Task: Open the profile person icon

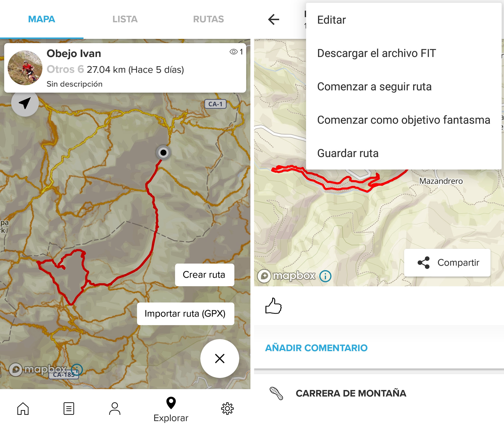Action: [x=115, y=408]
